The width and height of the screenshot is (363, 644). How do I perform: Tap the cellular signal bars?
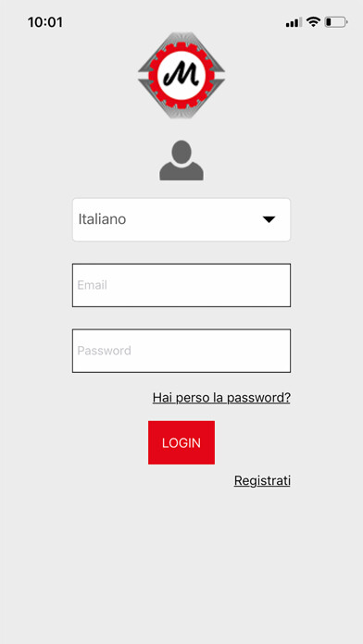tap(294, 22)
